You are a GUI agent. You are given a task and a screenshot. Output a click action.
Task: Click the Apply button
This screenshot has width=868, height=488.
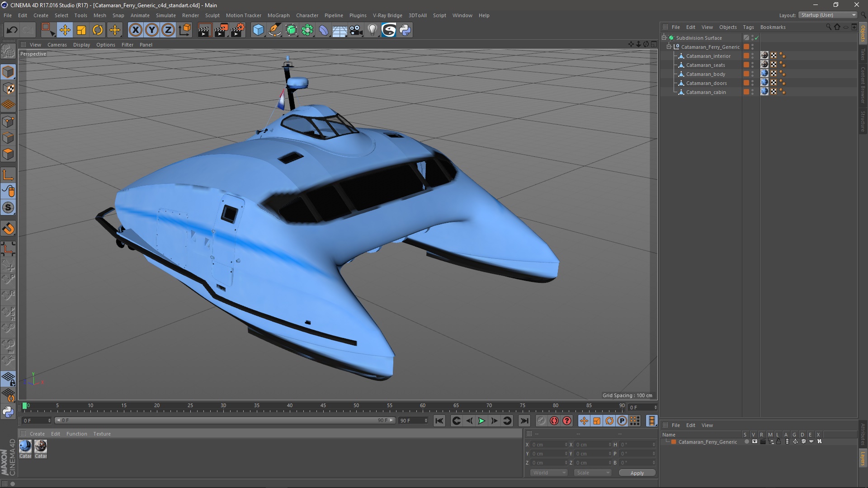tap(637, 473)
